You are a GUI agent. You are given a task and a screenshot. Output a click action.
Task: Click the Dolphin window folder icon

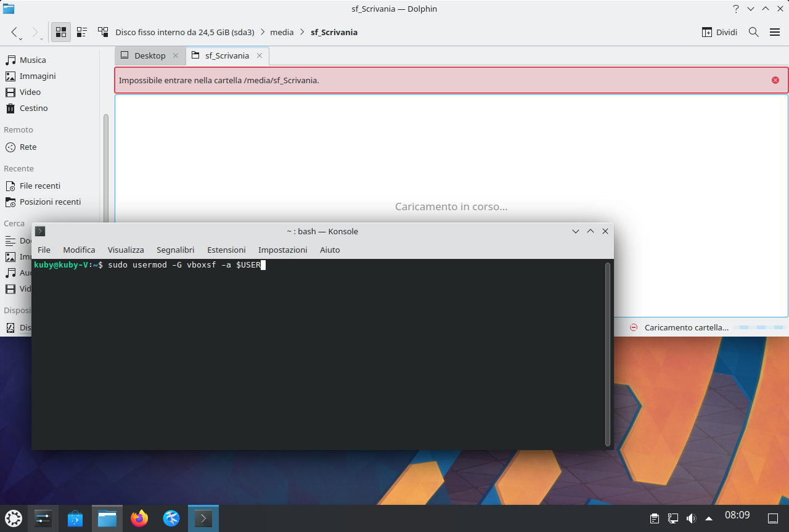tap(9, 9)
